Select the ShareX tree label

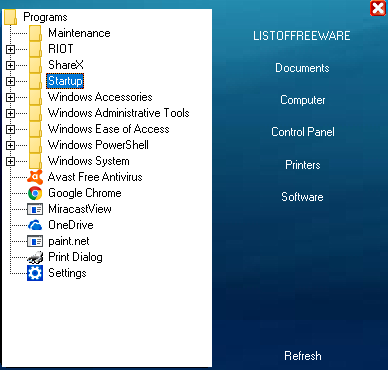(66, 65)
